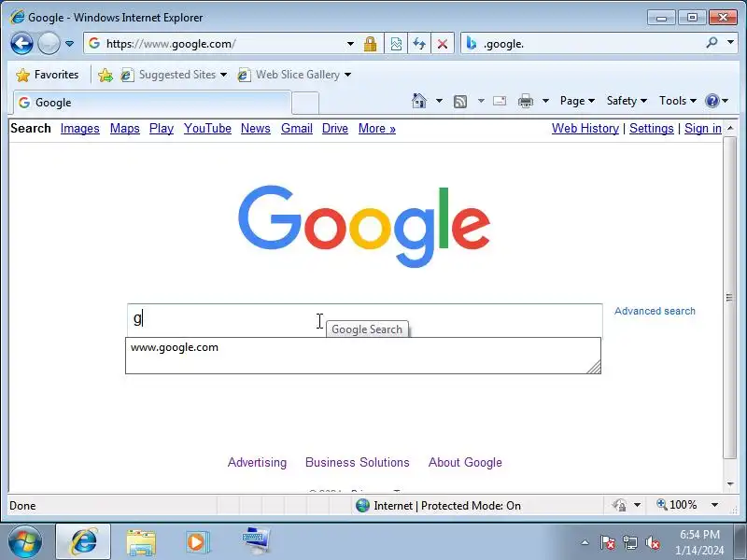This screenshot has height=560, width=747.
Task: Show hidden tray icons arrow
Action: coord(585,543)
